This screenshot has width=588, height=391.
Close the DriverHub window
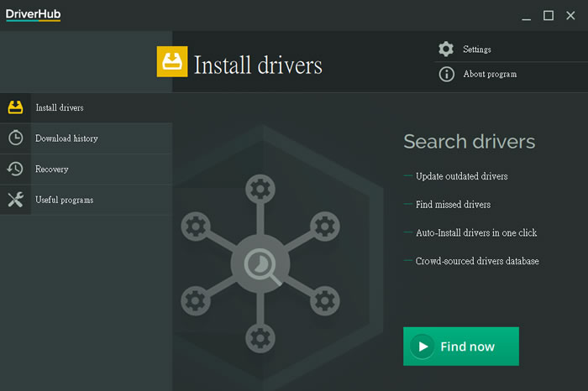(x=571, y=15)
